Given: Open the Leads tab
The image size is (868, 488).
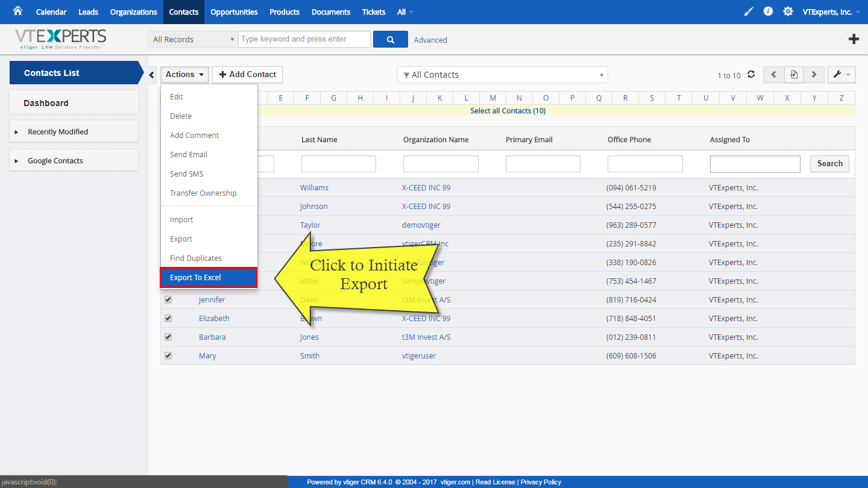Looking at the screenshot, I should tap(88, 12).
